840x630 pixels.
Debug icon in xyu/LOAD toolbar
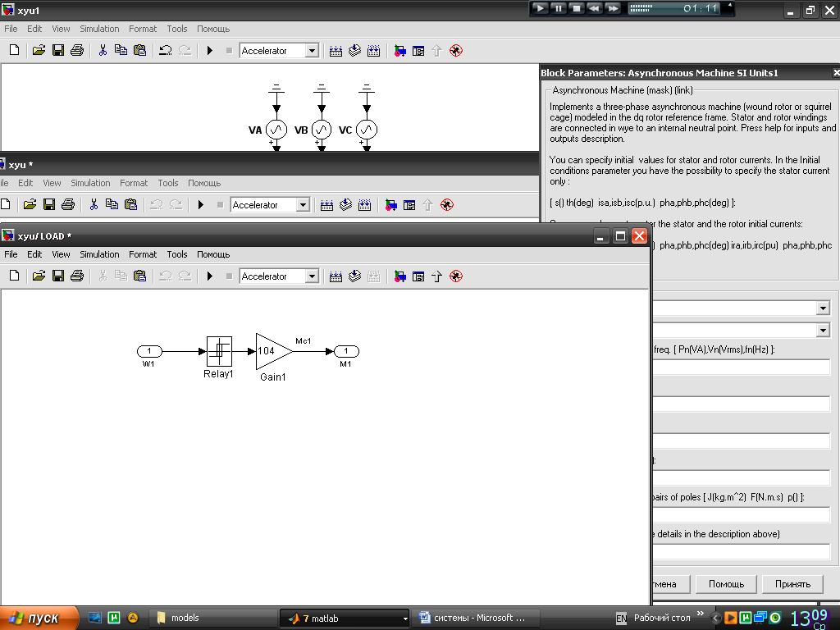[456, 276]
